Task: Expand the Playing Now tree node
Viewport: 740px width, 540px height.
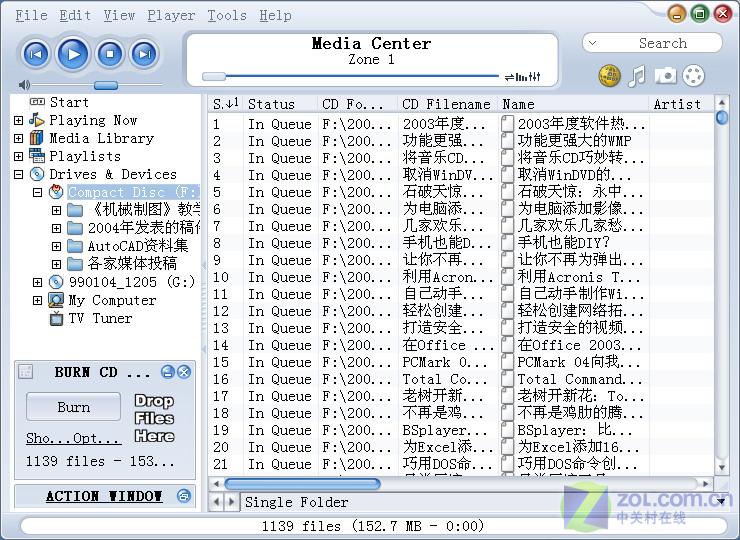Action: point(18,120)
